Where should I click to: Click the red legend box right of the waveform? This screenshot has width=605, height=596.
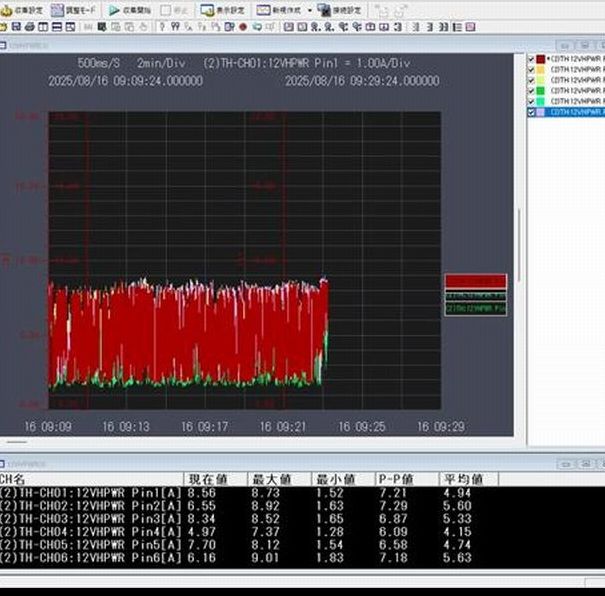click(x=476, y=280)
